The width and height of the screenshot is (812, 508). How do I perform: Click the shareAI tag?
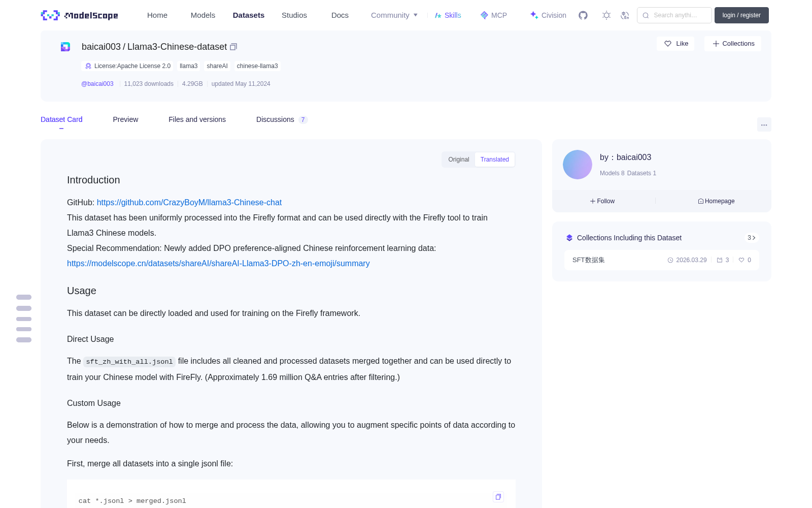click(217, 66)
